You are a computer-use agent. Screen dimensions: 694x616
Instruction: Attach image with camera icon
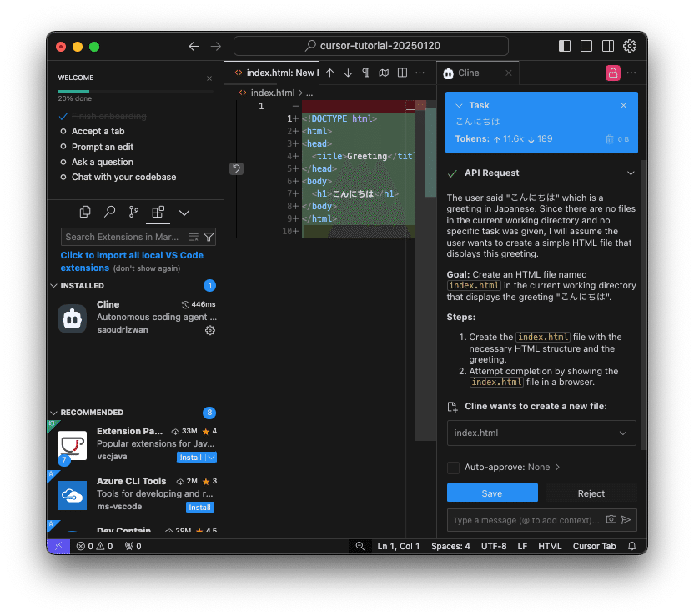(611, 519)
